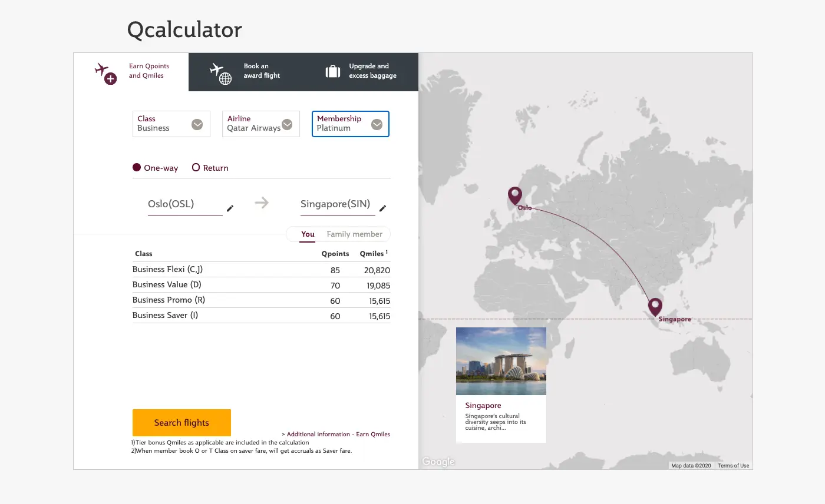Select the One-way radio button
825x504 pixels.
pyautogui.click(x=136, y=167)
